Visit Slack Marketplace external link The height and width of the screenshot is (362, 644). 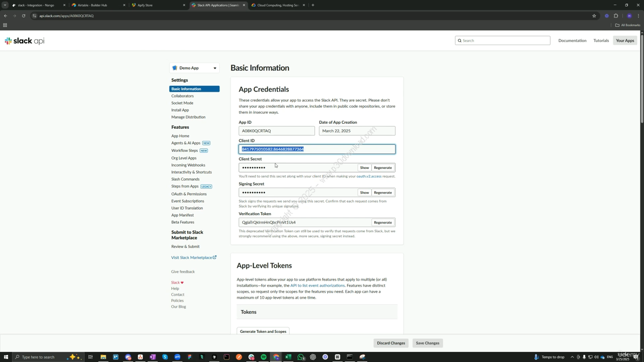tap(194, 257)
